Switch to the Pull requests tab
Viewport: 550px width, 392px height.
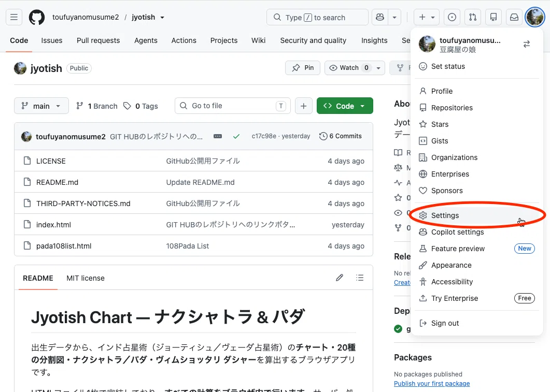(x=98, y=40)
